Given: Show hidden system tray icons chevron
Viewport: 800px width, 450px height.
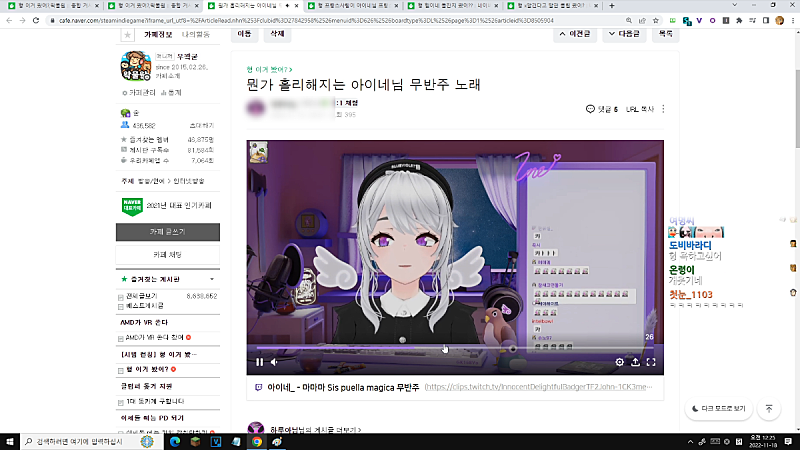Looking at the screenshot, I should click(x=690, y=442).
